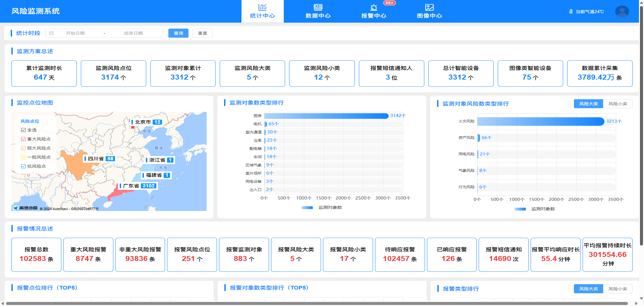Toggle the 较大风险点 checkbox
The height and width of the screenshot is (306, 644).
click(23, 148)
